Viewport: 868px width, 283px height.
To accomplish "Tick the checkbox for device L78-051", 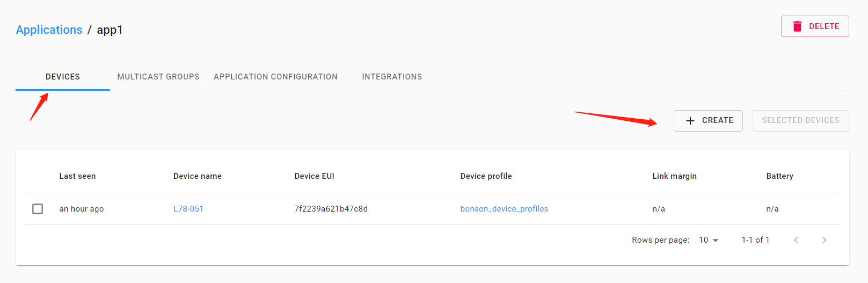I will click(x=38, y=209).
